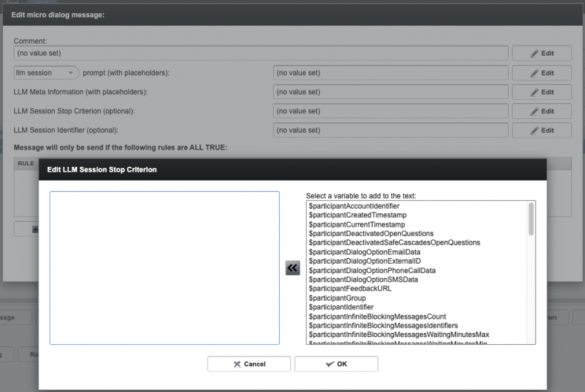Confirm with the OK button
Screen dimensions: 585x392
336,364
